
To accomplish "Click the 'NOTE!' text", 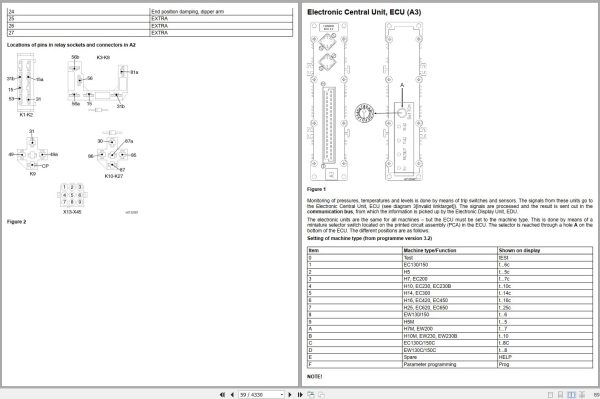I will point(315,377).
